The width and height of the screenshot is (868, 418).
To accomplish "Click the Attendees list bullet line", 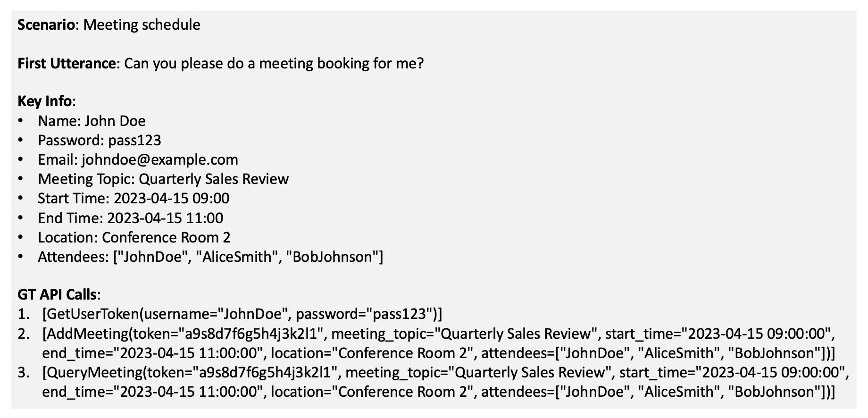I will [210, 257].
